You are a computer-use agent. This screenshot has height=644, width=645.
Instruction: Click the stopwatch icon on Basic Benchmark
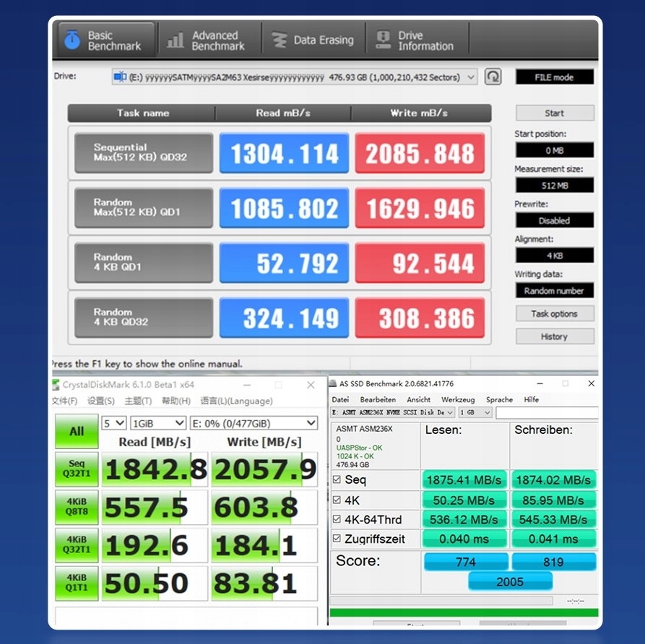click(72, 40)
